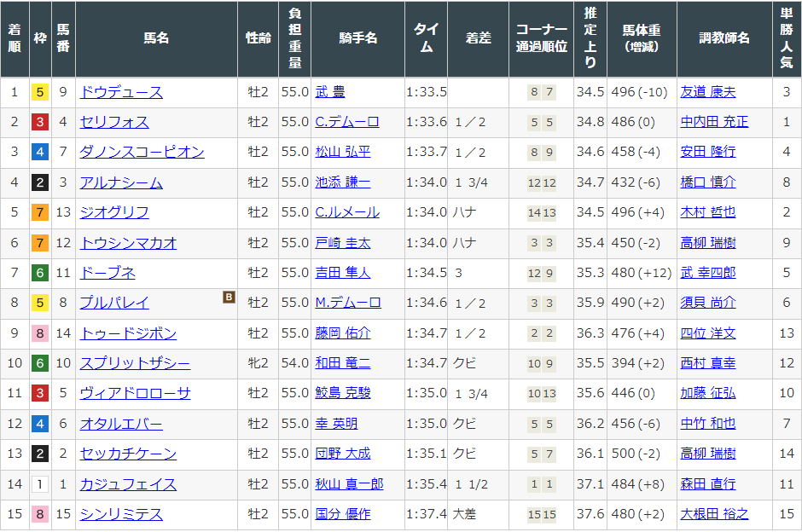Click weight carried 54.0
Image resolution: width=802 pixels, height=532 pixels.
295,363
